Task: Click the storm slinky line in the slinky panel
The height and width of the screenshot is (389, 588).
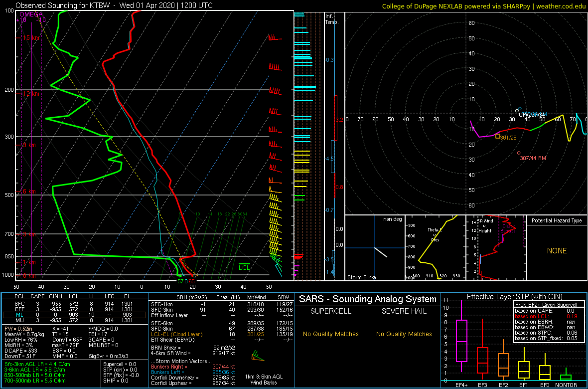Action: [381, 252]
